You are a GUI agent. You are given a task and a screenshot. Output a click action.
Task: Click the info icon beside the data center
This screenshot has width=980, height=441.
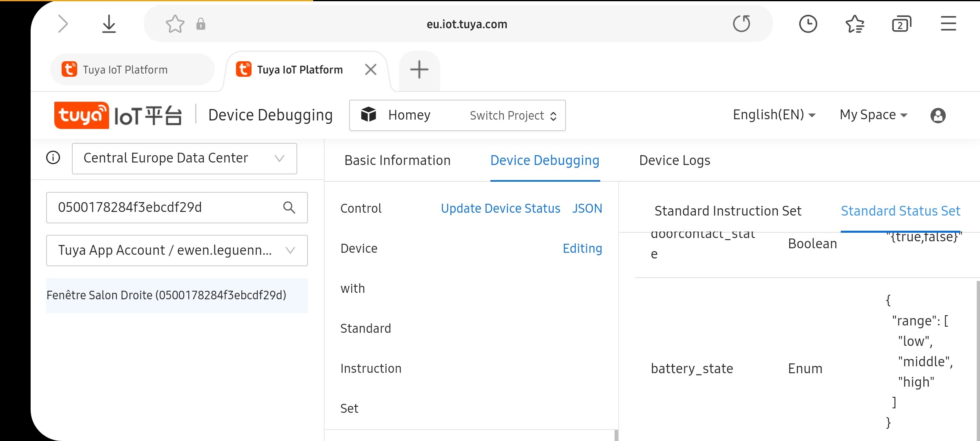pos(53,158)
